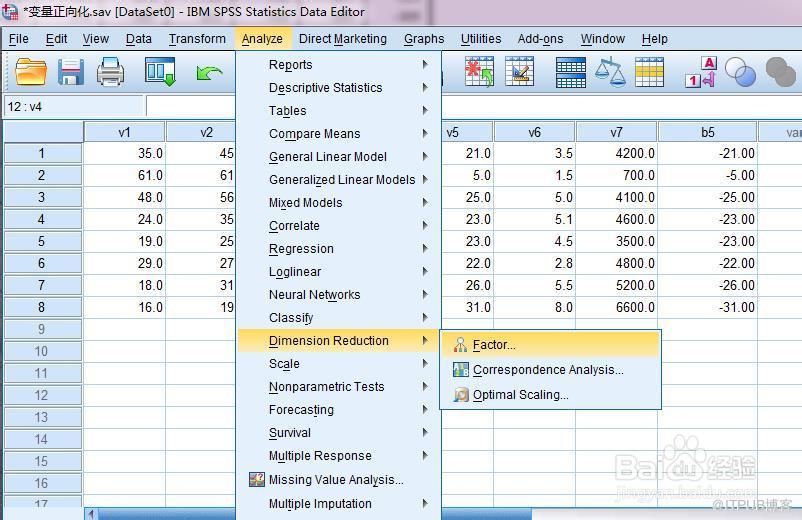The image size is (802, 520).
Task: Select Correspondence Analysis... in submenu
Action: (547, 370)
